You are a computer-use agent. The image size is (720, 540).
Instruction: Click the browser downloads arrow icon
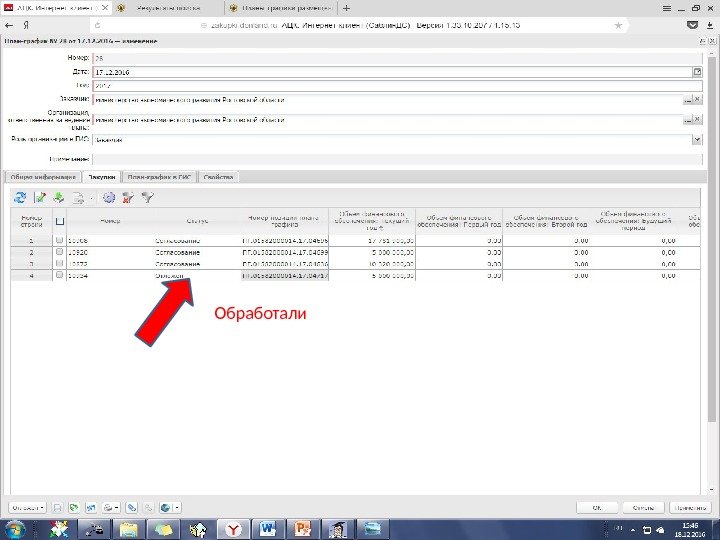click(710, 25)
